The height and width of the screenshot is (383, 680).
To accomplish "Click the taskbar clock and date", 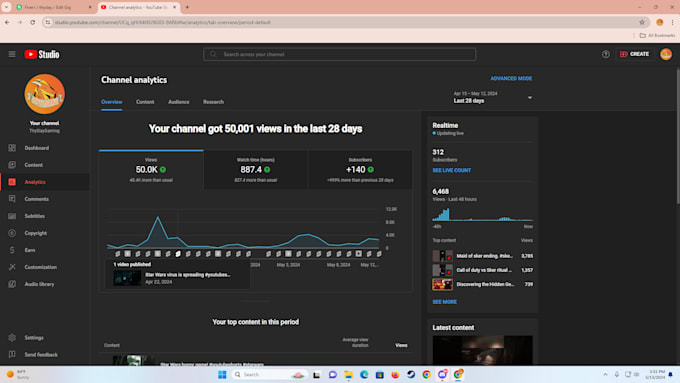I will pyautogui.click(x=654, y=375).
